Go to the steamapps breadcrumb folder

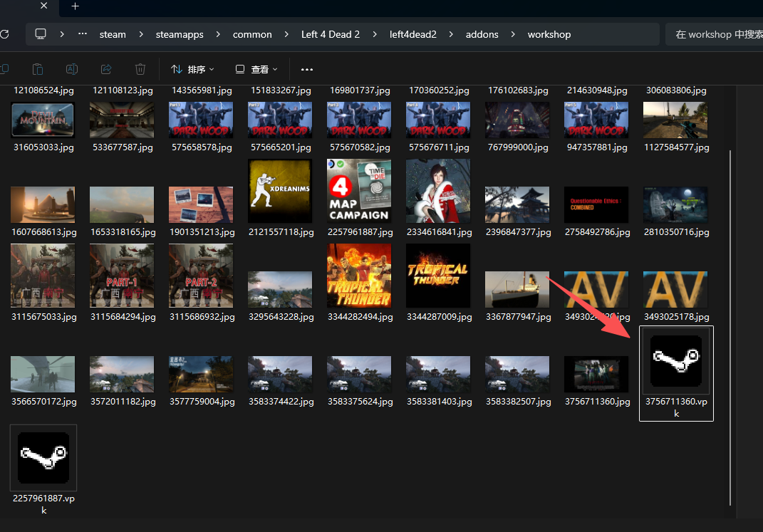(x=180, y=34)
